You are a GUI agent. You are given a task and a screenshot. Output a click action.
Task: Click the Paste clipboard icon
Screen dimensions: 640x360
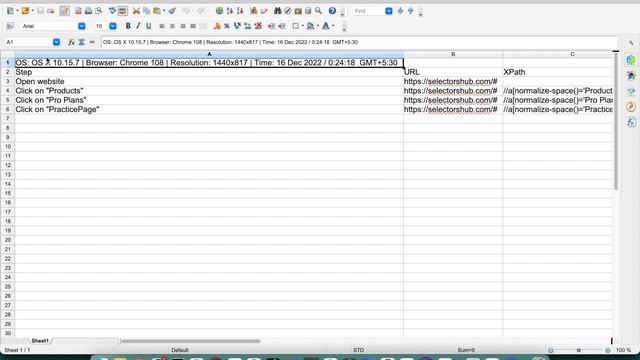coord(157,11)
